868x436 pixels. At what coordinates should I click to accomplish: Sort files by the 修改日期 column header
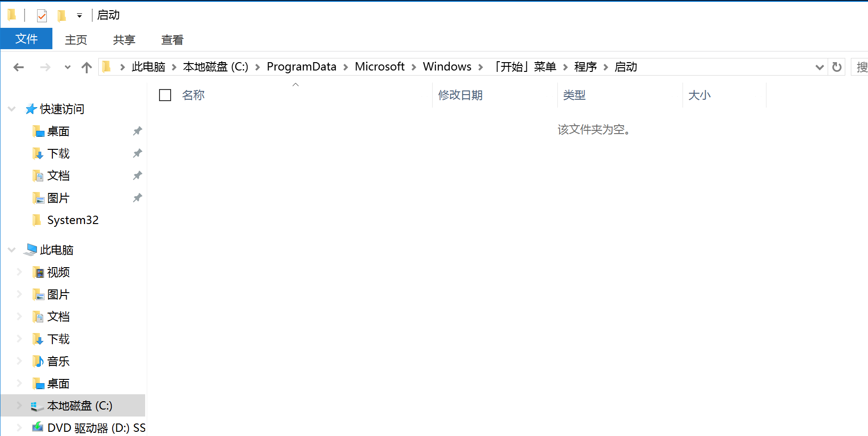click(460, 95)
